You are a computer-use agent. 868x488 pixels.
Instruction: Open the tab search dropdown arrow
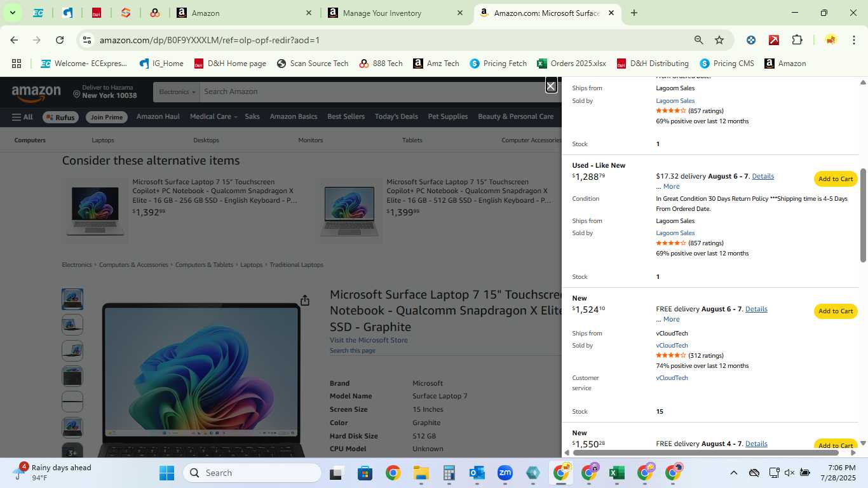12,13
